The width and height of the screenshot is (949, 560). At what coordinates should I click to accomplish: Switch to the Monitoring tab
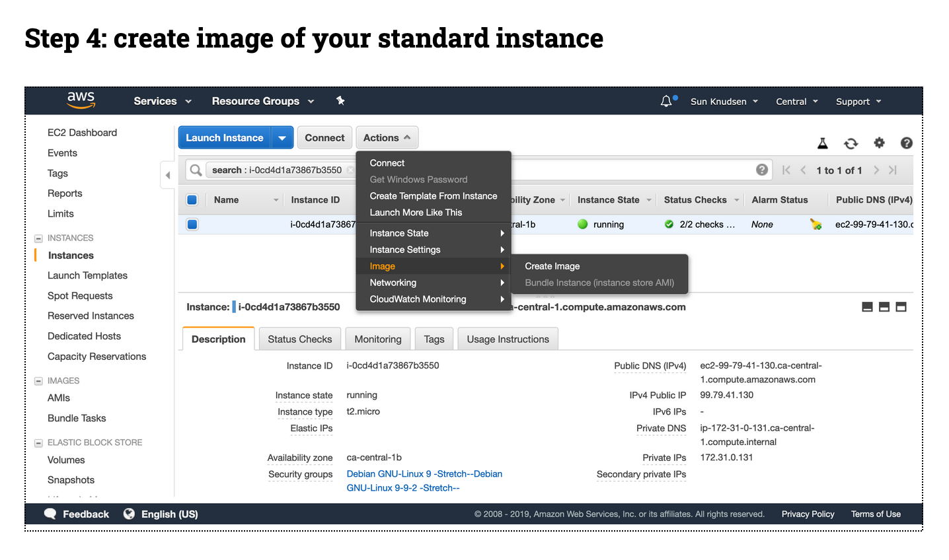377,339
